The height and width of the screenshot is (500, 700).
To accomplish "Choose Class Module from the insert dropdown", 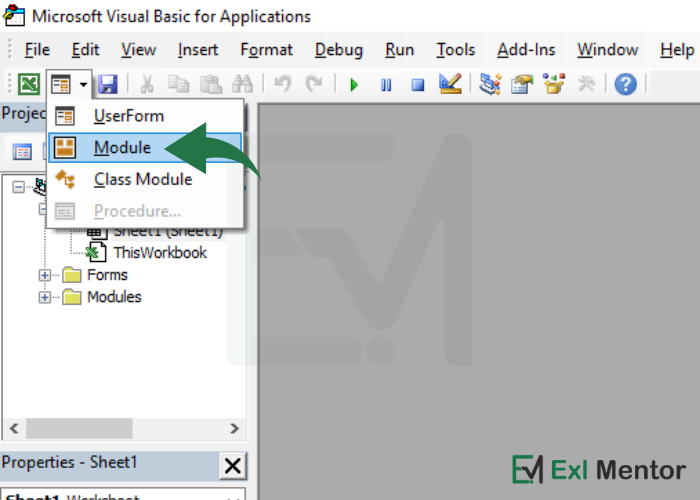I will (x=145, y=179).
